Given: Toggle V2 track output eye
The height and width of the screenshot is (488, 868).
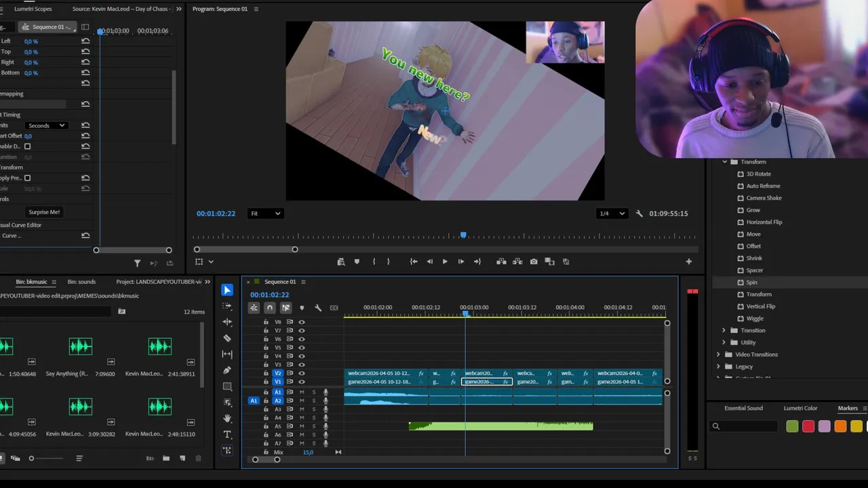Looking at the screenshot, I should click(302, 373).
